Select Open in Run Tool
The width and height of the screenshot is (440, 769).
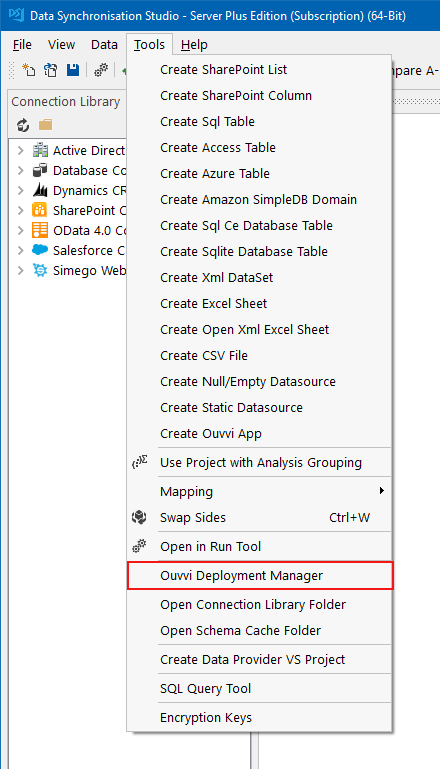click(x=259, y=546)
